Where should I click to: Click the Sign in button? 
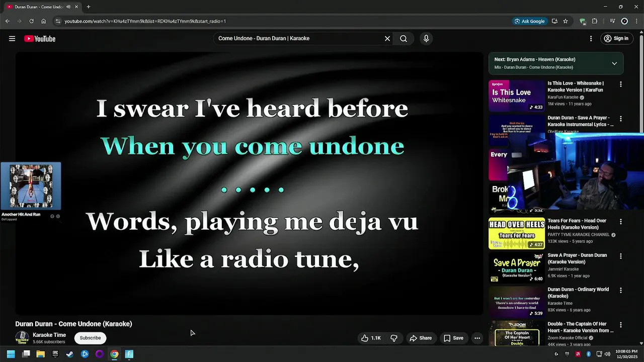(x=616, y=39)
